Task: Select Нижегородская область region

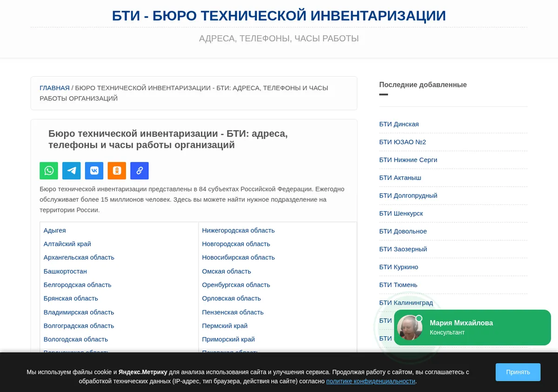Action: point(238,230)
